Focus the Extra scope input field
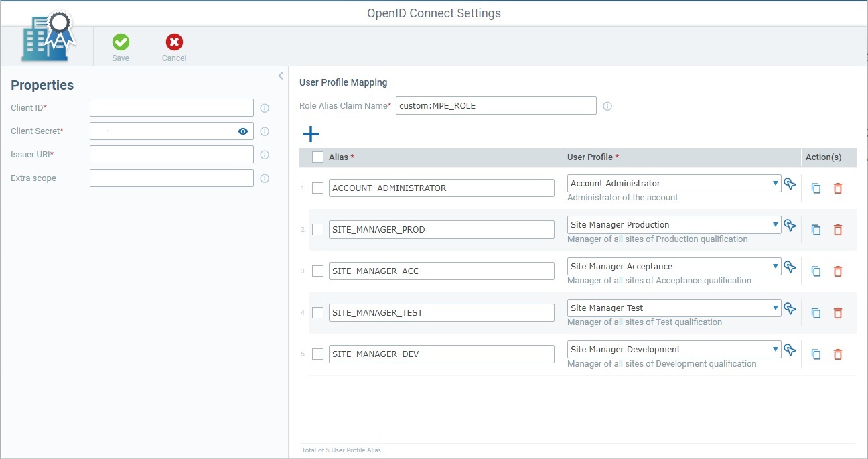Screen dimensions: 868x459 pyautogui.click(x=171, y=178)
